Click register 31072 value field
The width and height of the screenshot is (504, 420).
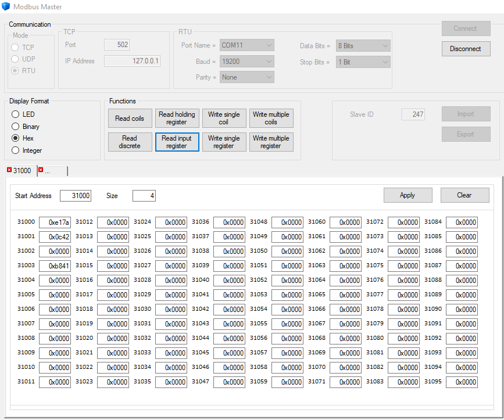click(x=403, y=222)
